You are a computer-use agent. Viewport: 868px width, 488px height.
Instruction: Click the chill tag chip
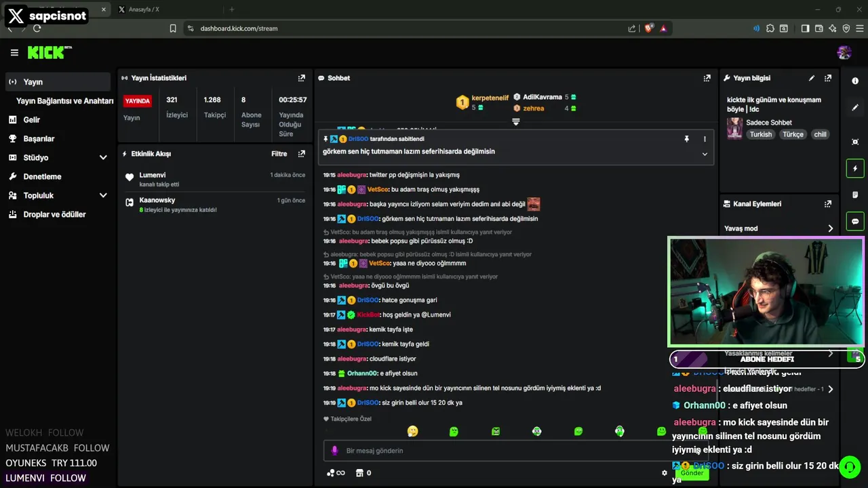coord(821,134)
